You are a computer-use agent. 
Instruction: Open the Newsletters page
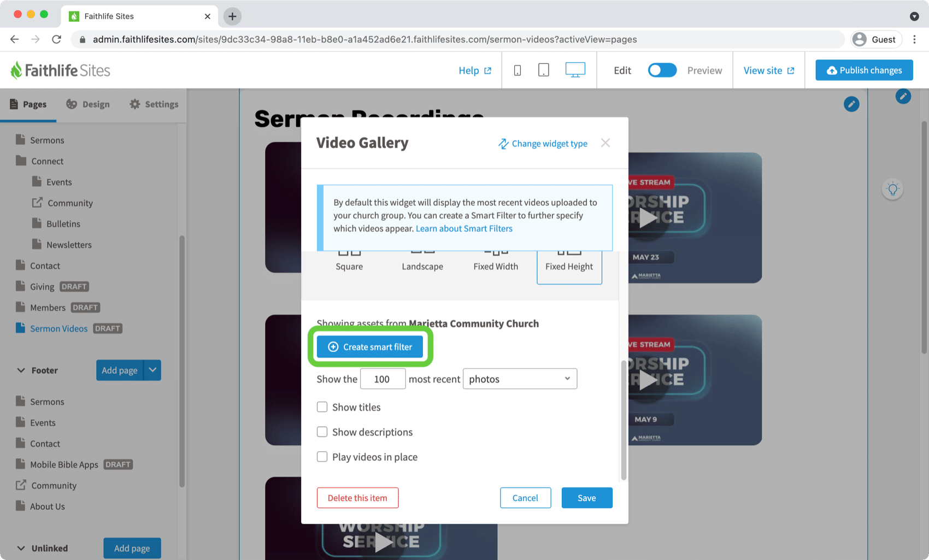(62, 245)
